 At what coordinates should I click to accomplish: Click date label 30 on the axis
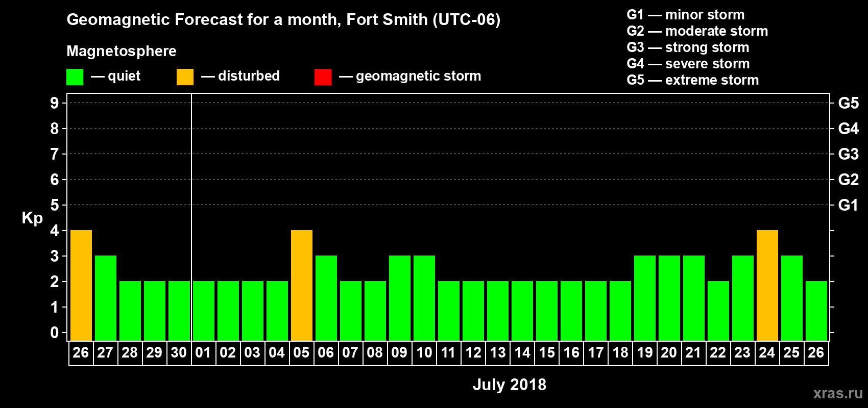tap(179, 352)
